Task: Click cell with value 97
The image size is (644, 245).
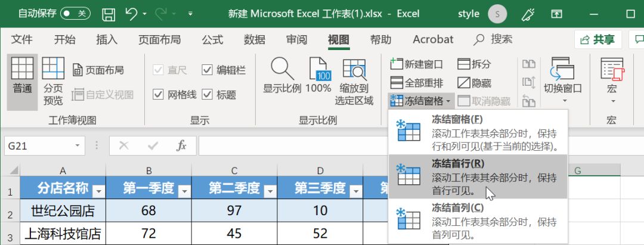Action: click(234, 210)
